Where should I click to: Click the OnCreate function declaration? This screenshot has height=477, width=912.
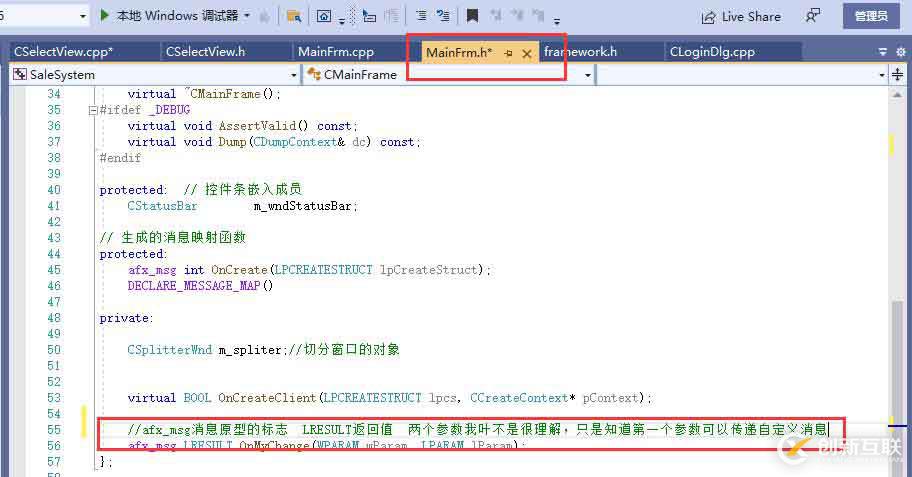(x=309, y=270)
